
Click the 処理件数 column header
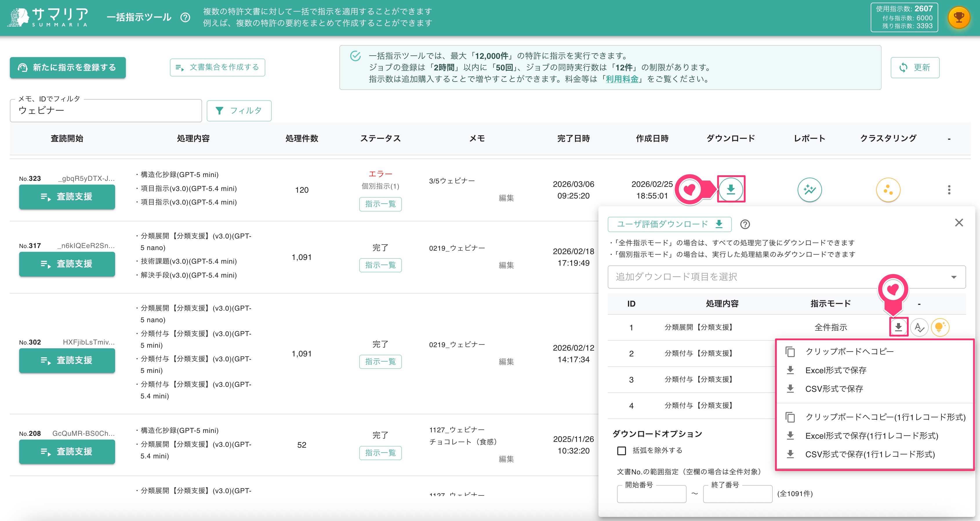point(302,139)
